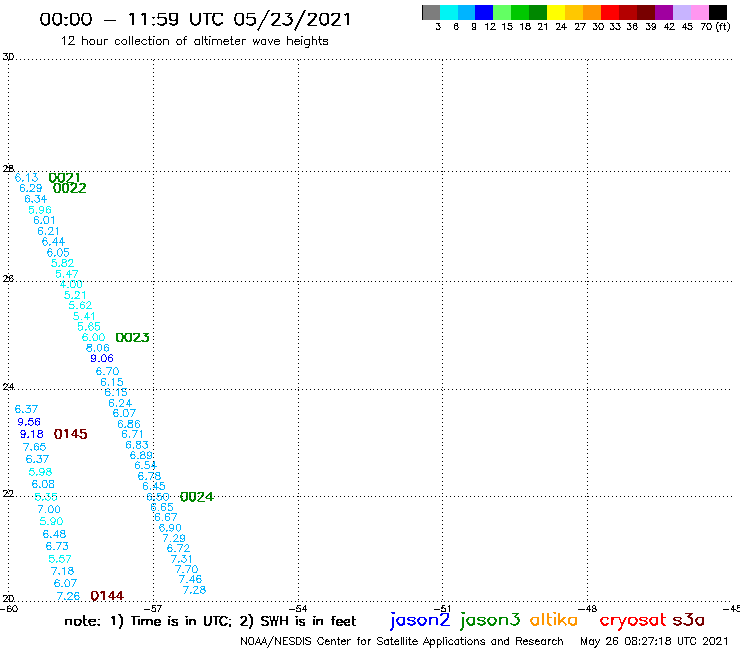
Task: Click the gray swatch in the color scale
Action: point(431,12)
